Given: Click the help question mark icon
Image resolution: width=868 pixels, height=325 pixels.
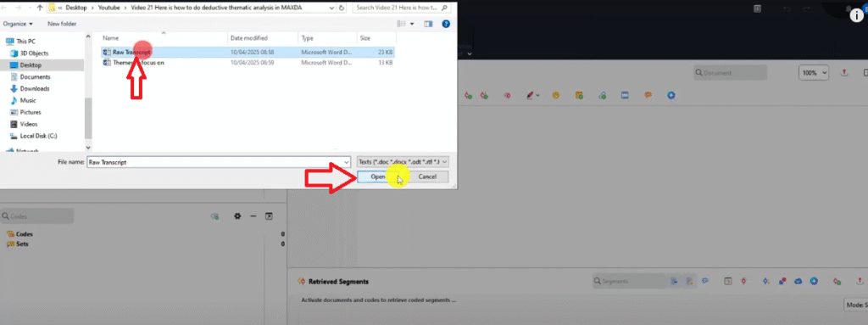Looking at the screenshot, I should pyautogui.click(x=446, y=24).
